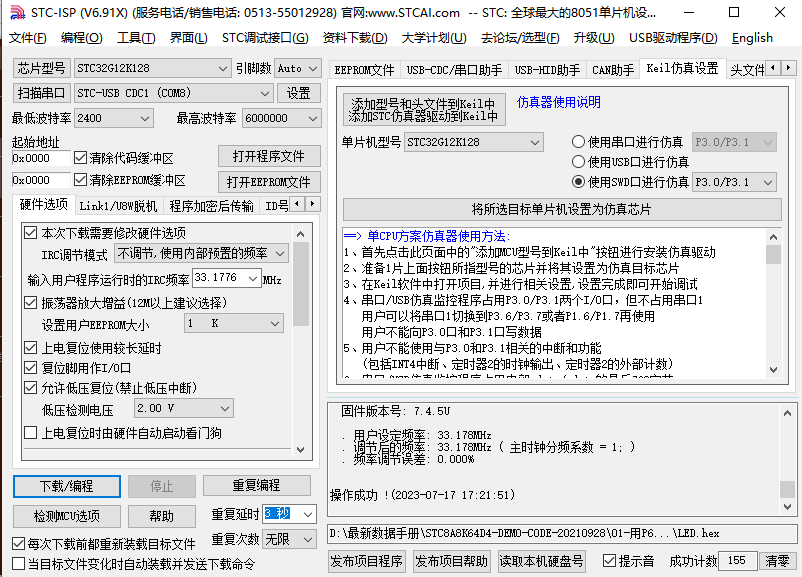802x577 pixels.
Task: Open SWD pin P3.0/P3.1 dropdown
Action: (734, 182)
